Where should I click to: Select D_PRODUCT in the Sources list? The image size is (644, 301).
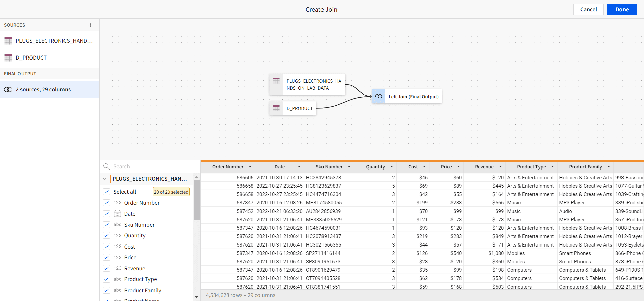[x=31, y=58]
